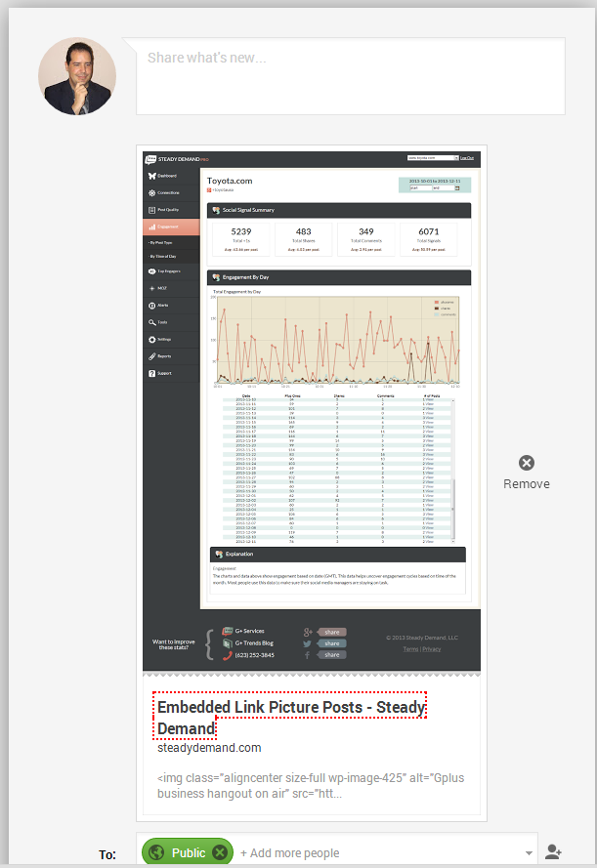Click the Tools magnifier icon in preview sidebar
Image resolution: width=597 pixels, height=868 pixels.
(x=152, y=322)
